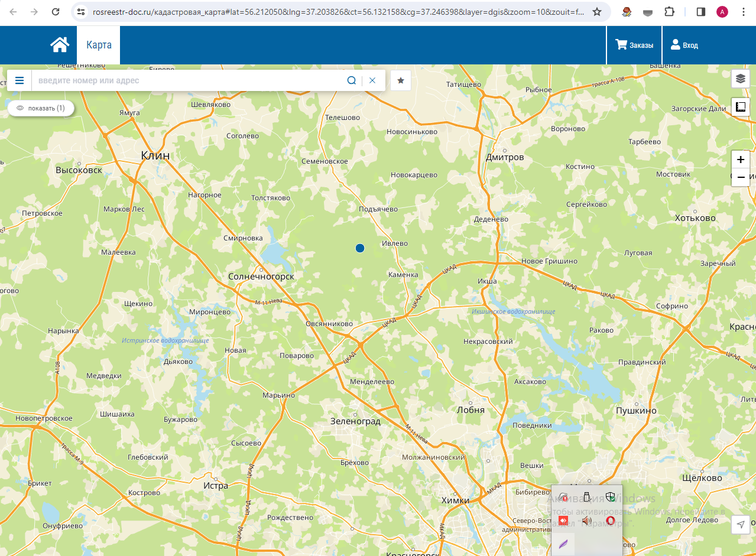Click the network error icon in the tray popup

(x=563, y=497)
